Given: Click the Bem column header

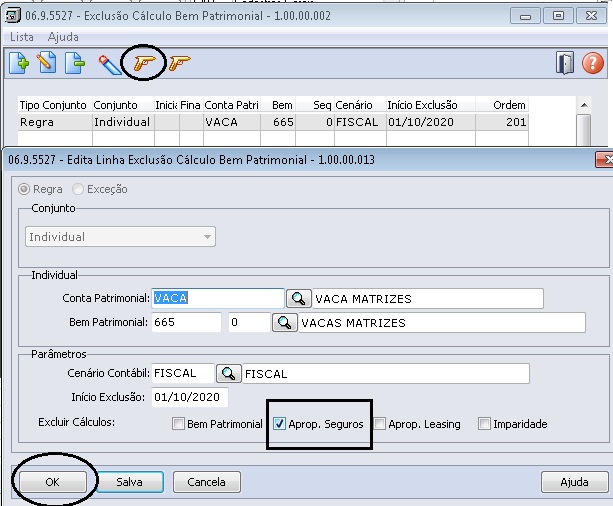Looking at the screenshot, I should (x=278, y=105).
